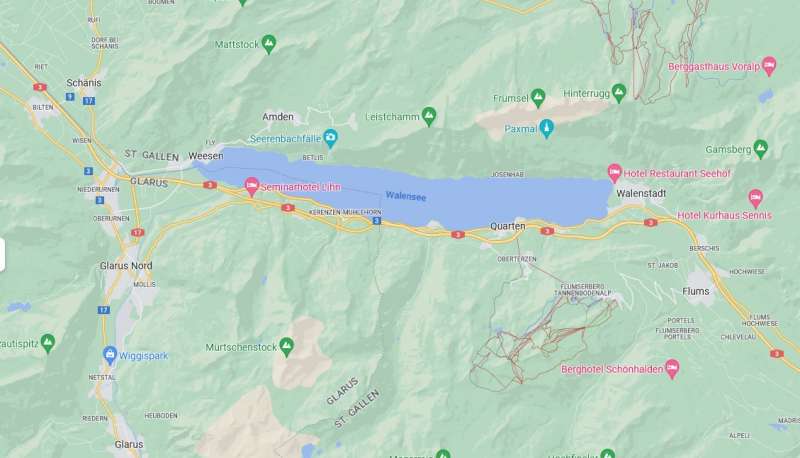Screen dimensions: 800x458
Task: Click the Hotel Kurhaus Sennis pin
Action: pos(756,199)
